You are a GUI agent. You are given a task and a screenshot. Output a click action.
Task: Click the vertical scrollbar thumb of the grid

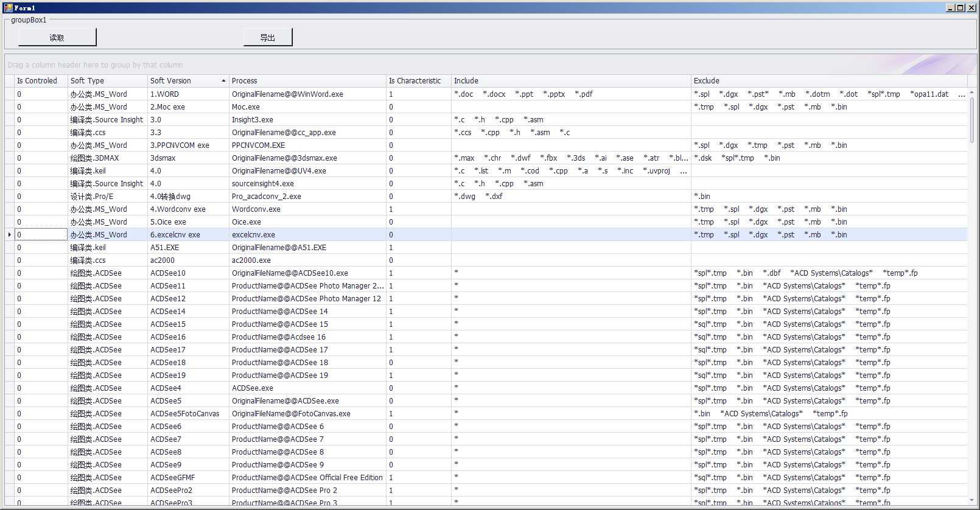pos(971,120)
